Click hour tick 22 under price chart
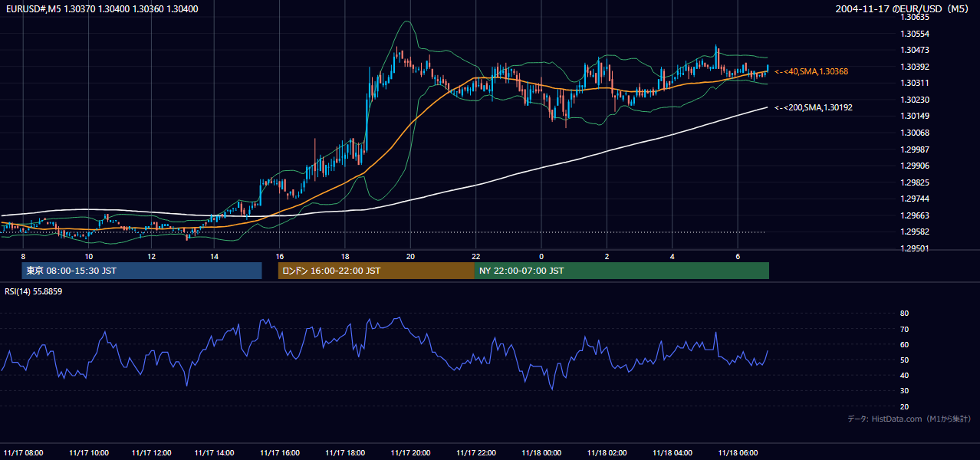The height and width of the screenshot is (460, 980). point(475,256)
